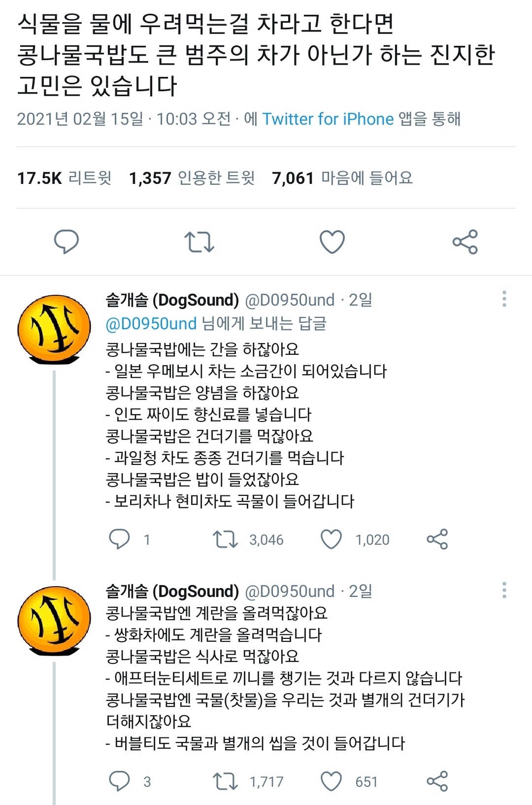Like the main tweet with heart icon
Viewport: 532px width, 805px height.
(332, 242)
